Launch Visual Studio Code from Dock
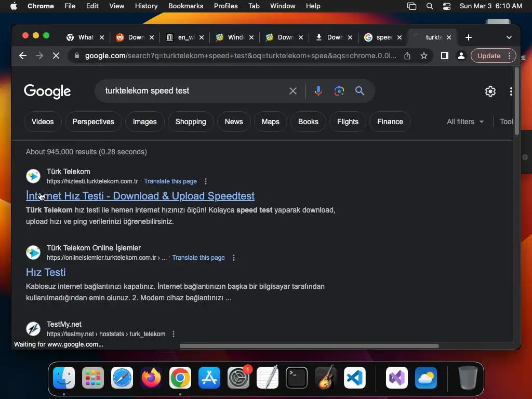This screenshot has height=399, width=532. click(x=354, y=378)
